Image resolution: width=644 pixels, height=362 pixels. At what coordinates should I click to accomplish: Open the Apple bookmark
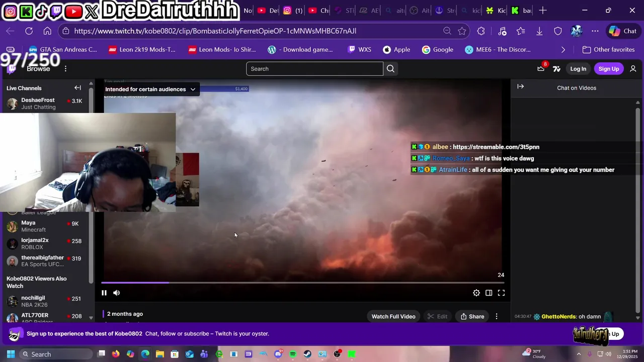click(x=396, y=50)
